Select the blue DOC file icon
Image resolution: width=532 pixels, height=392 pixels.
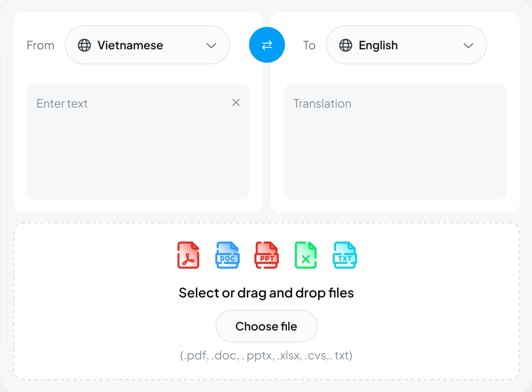click(x=227, y=255)
